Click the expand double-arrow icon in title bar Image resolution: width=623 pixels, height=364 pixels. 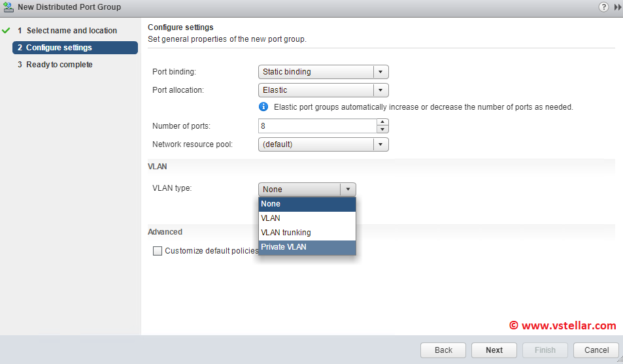click(616, 7)
